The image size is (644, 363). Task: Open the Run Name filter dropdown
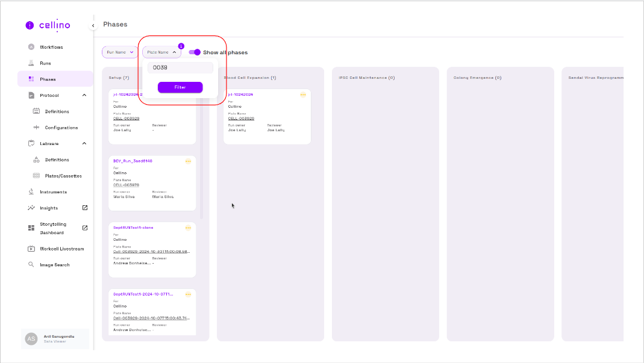point(119,52)
